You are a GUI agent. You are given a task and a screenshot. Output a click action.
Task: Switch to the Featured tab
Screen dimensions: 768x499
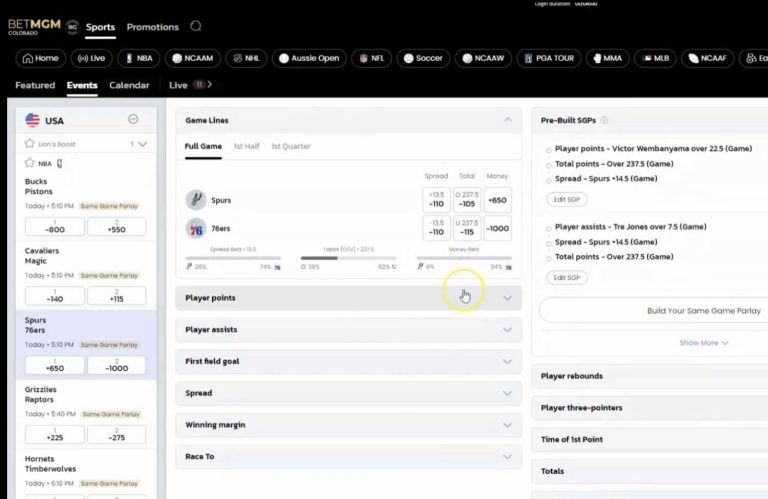pos(35,85)
